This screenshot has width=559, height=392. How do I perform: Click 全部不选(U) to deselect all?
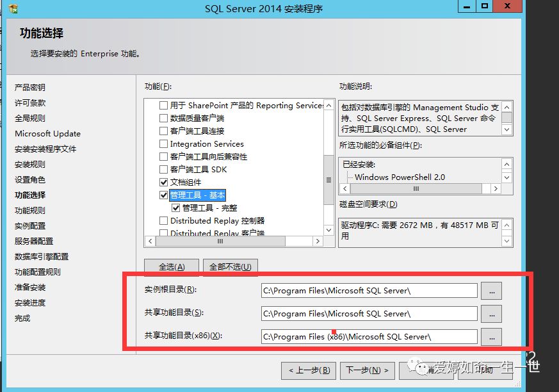click(x=231, y=267)
